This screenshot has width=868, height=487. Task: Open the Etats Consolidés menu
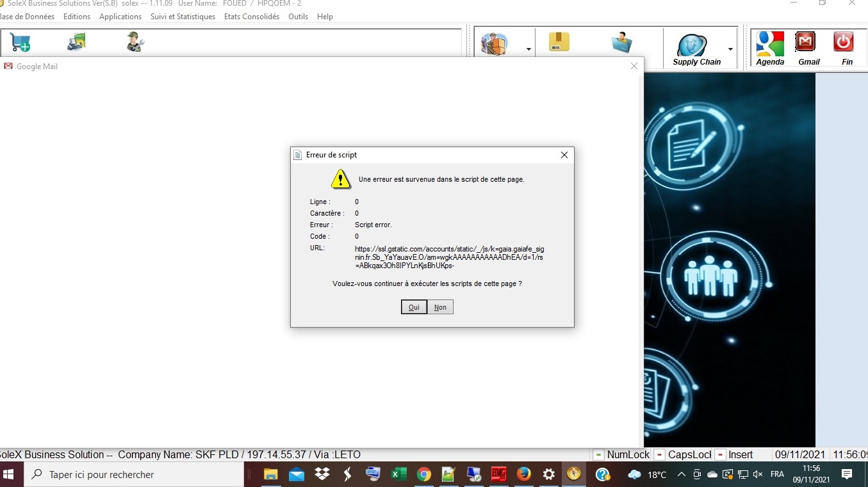(252, 17)
